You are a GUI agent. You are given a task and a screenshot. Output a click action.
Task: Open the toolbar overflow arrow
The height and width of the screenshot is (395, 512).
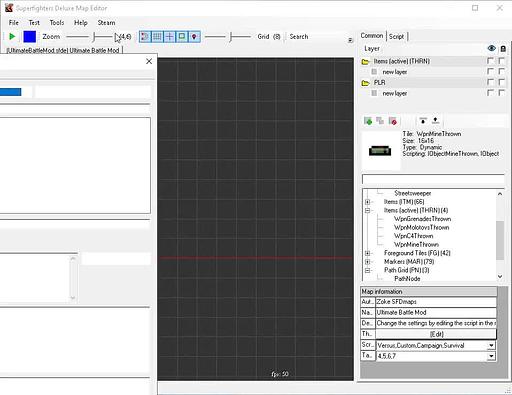[x=350, y=40]
